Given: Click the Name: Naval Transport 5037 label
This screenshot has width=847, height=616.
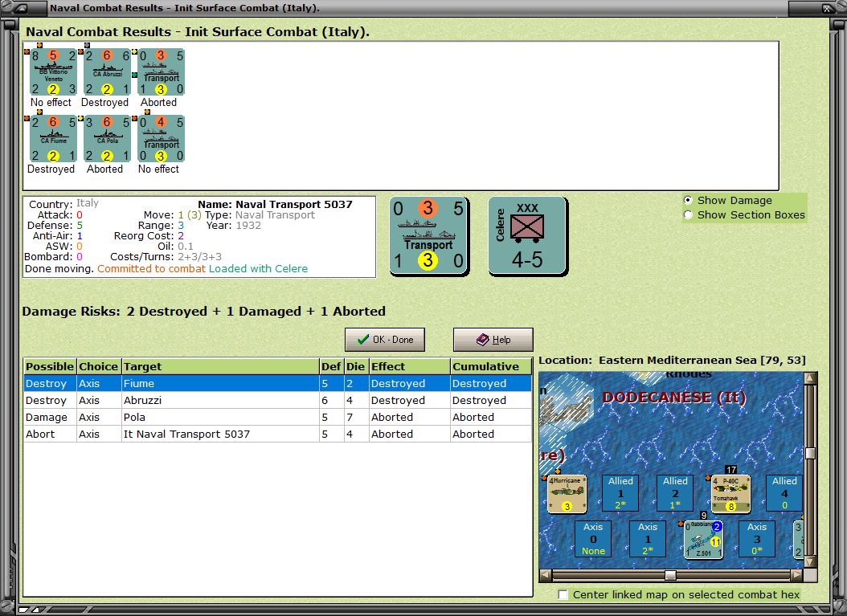Looking at the screenshot, I should [x=275, y=205].
